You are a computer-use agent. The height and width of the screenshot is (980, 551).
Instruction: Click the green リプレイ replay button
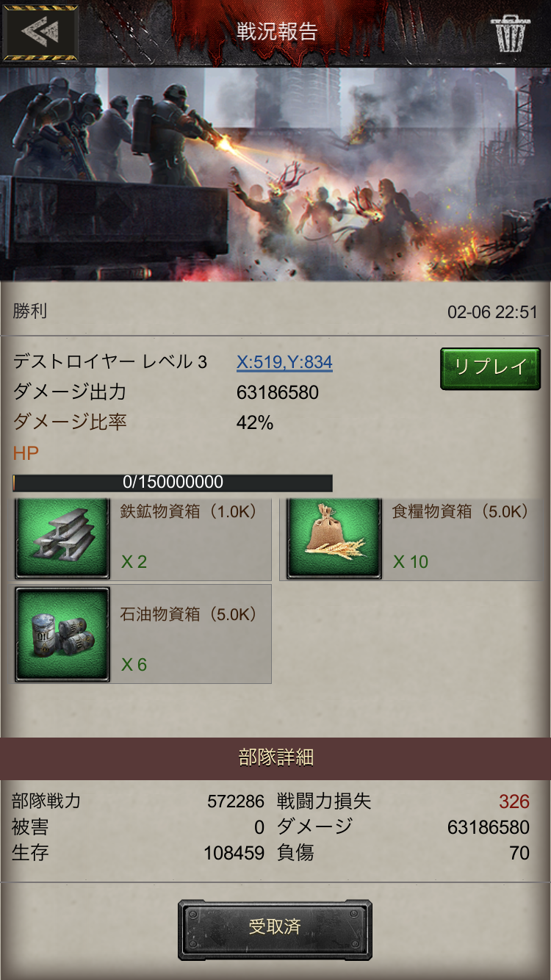490,368
